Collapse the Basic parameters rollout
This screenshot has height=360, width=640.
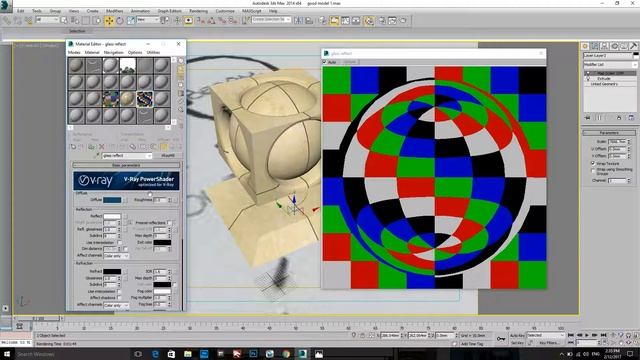[126, 165]
